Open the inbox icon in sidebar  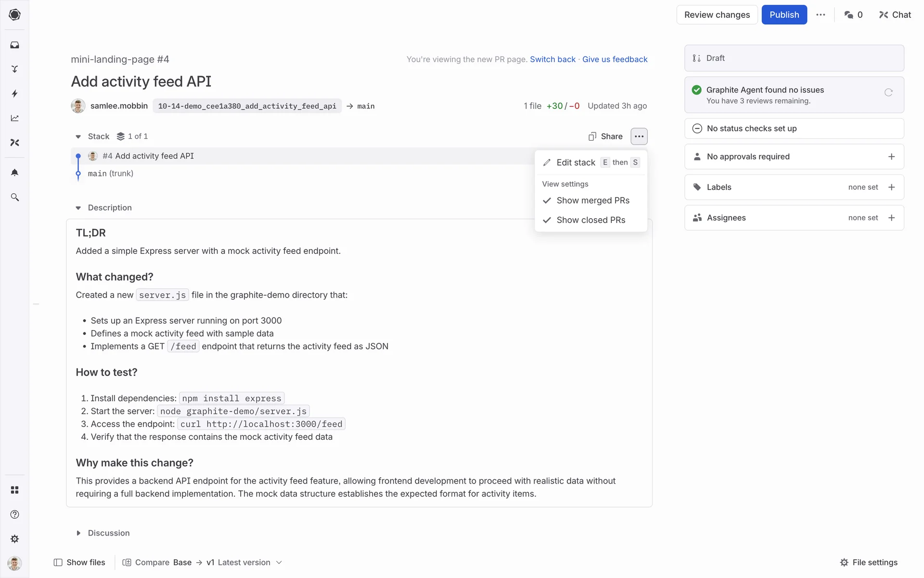point(14,45)
